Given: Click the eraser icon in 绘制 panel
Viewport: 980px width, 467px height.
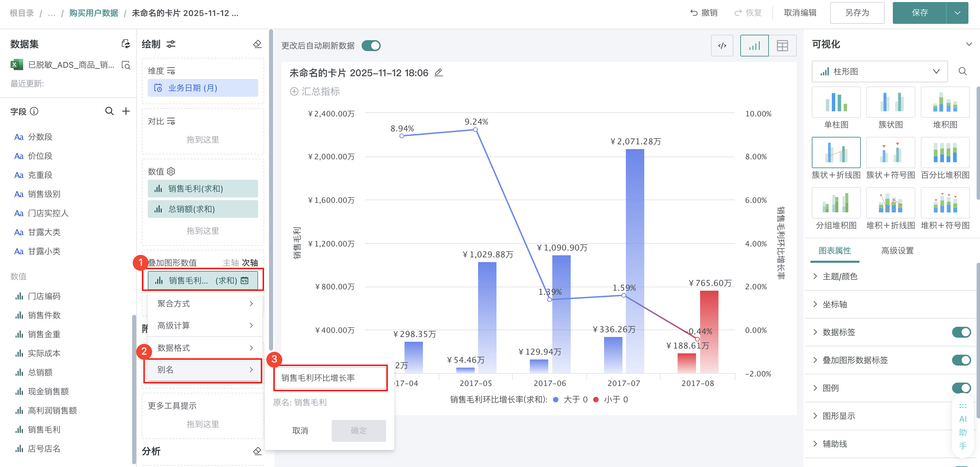Looking at the screenshot, I should pos(257,44).
